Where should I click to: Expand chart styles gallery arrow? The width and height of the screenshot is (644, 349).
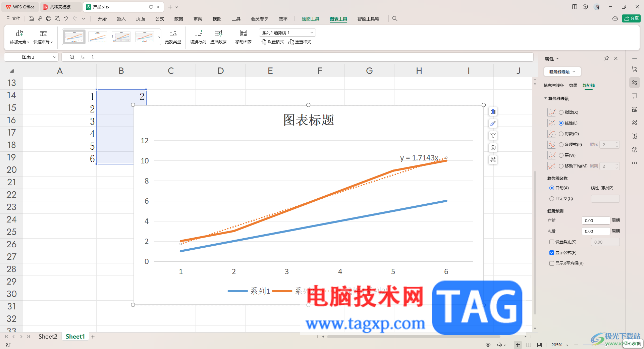[159, 37]
